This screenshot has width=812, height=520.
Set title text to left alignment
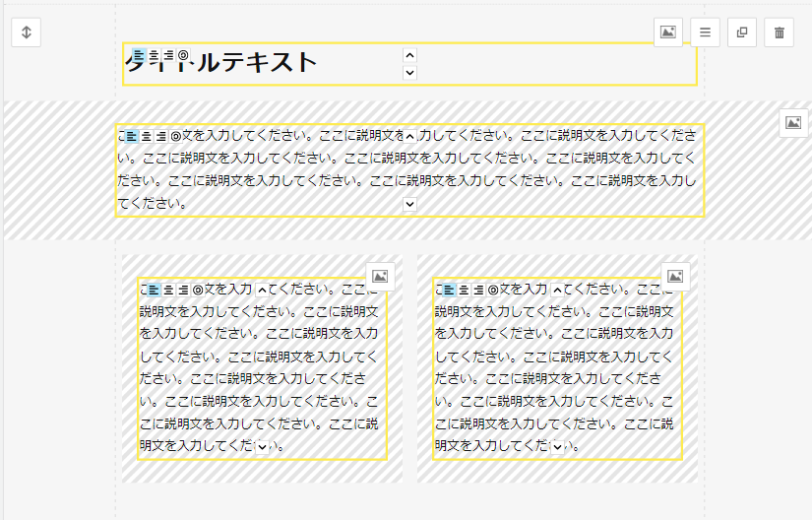tap(139, 54)
